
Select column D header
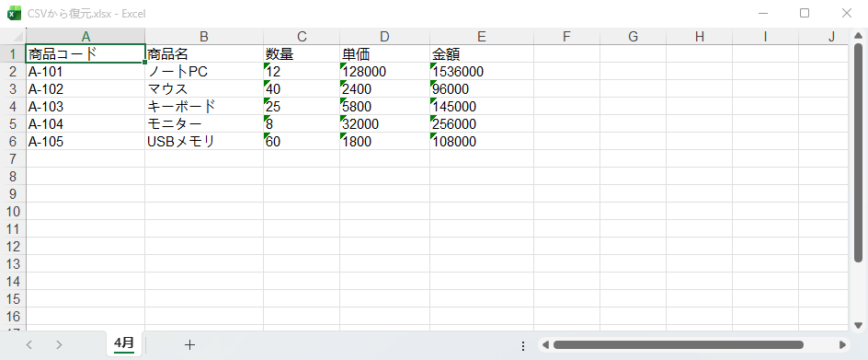pos(384,37)
